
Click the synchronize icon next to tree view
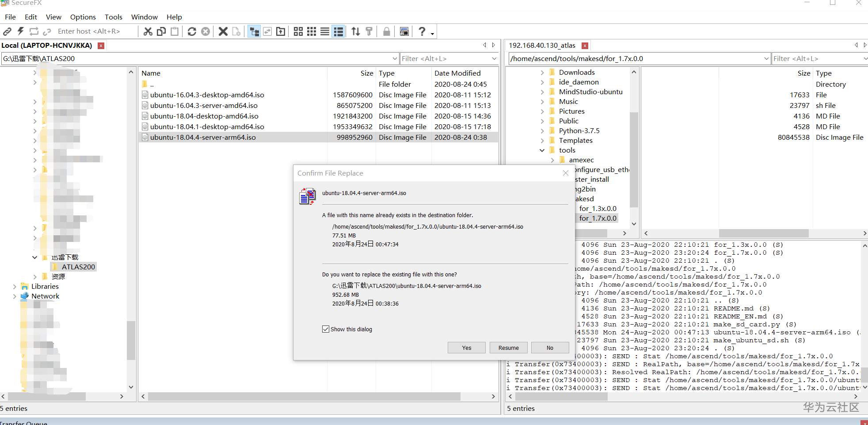(x=267, y=31)
